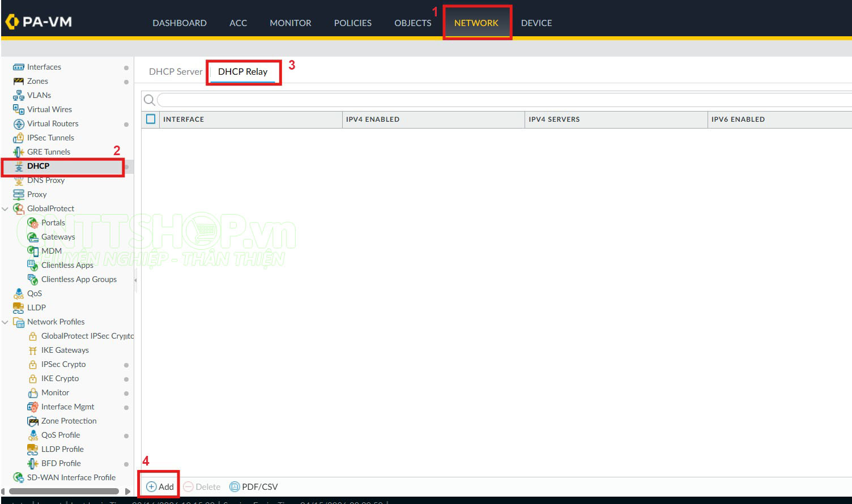The height and width of the screenshot is (504, 852).
Task: Click the BFD Profile icon
Action: point(33,463)
